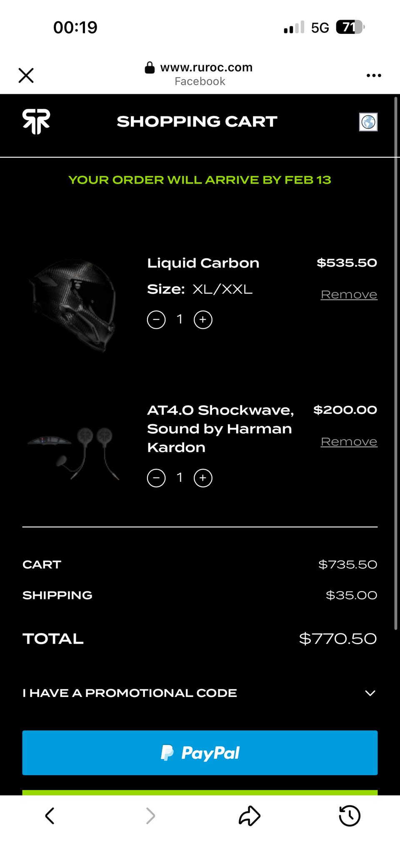Close the in-app browser with X
Viewport: 400px width, 868px height.
(26, 75)
